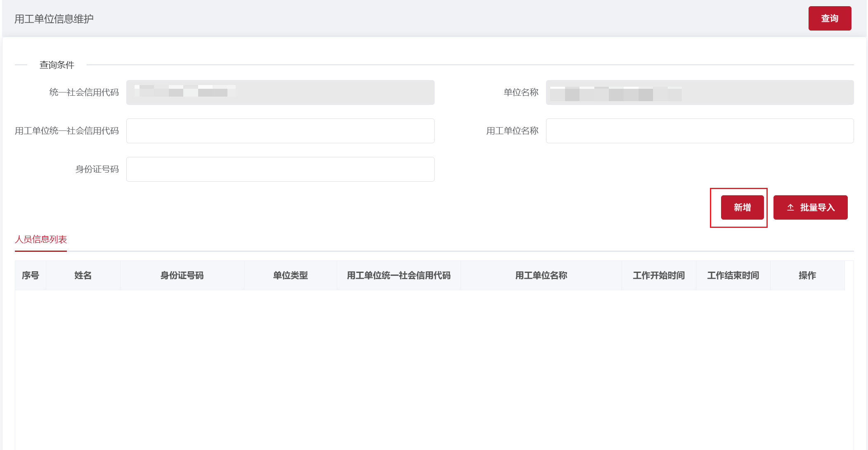
Task: Click the 姓名 column header
Action: point(83,275)
